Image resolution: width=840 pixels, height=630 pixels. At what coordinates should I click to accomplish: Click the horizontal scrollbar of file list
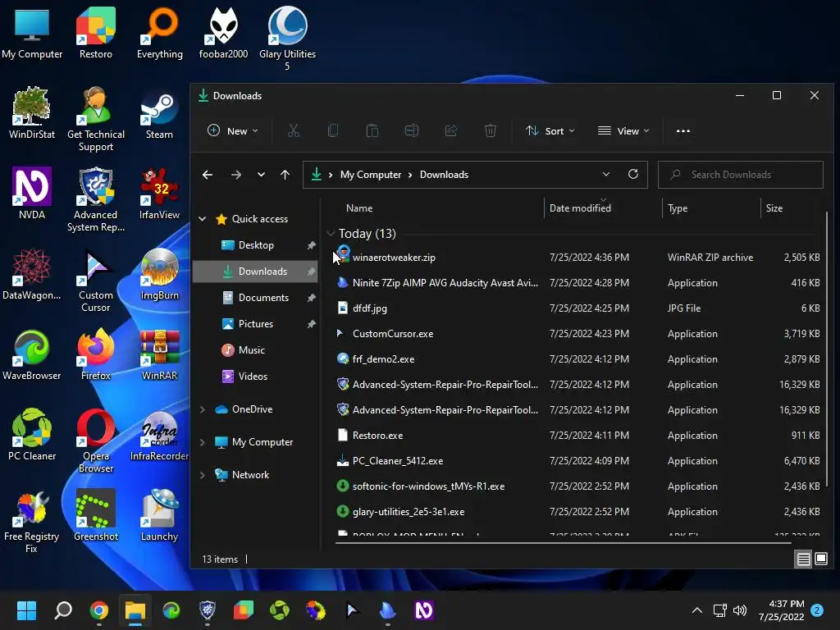pos(563,543)
